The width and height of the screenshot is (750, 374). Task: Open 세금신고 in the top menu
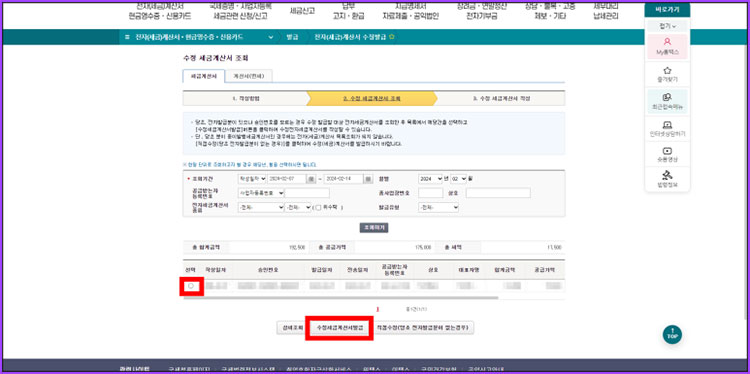[302, 11]
